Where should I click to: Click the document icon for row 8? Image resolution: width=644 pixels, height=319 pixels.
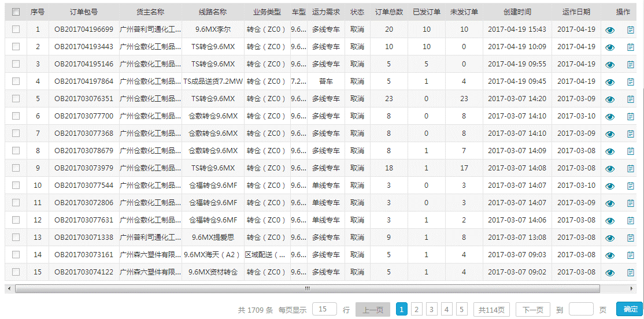[631, 151]
